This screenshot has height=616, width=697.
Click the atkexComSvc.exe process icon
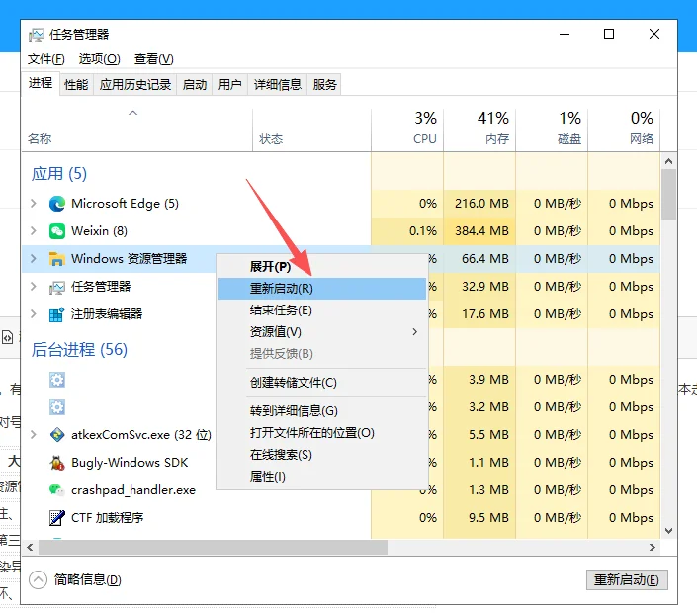tap(57, 435)
